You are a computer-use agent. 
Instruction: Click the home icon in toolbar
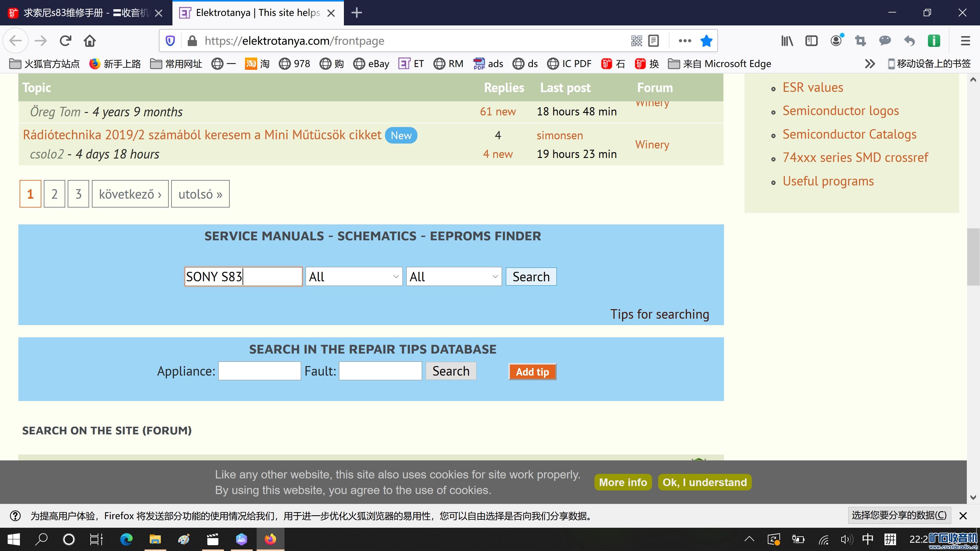pyautogui.click(x=90, y=41)
